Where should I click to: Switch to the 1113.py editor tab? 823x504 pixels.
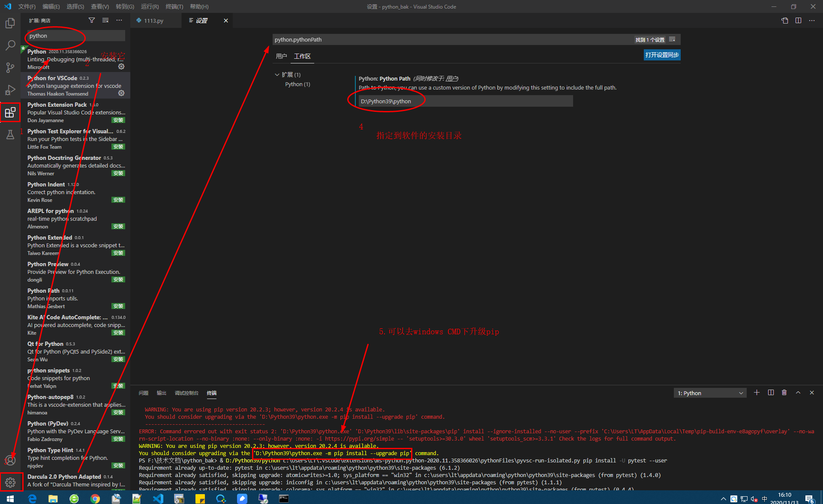coord(153,21)
